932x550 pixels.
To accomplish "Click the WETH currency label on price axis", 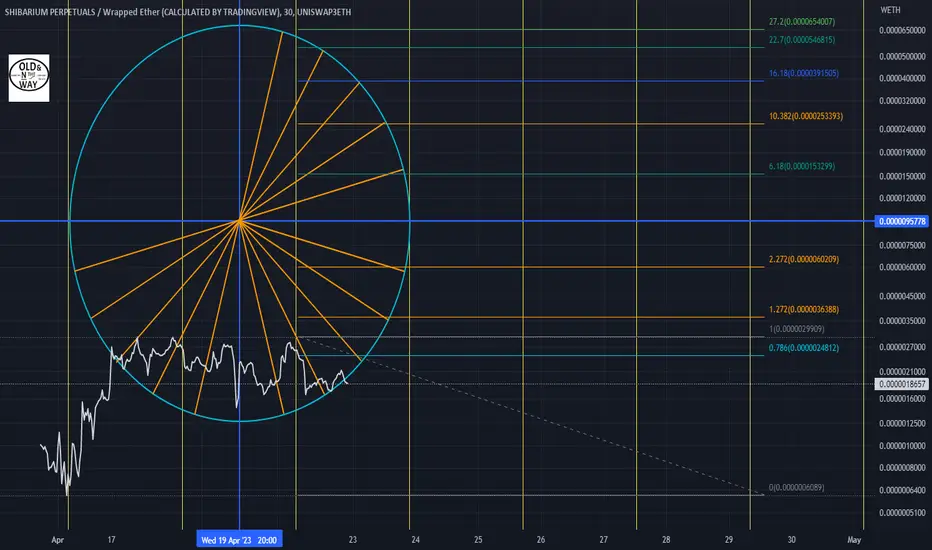I will [890, 10].
